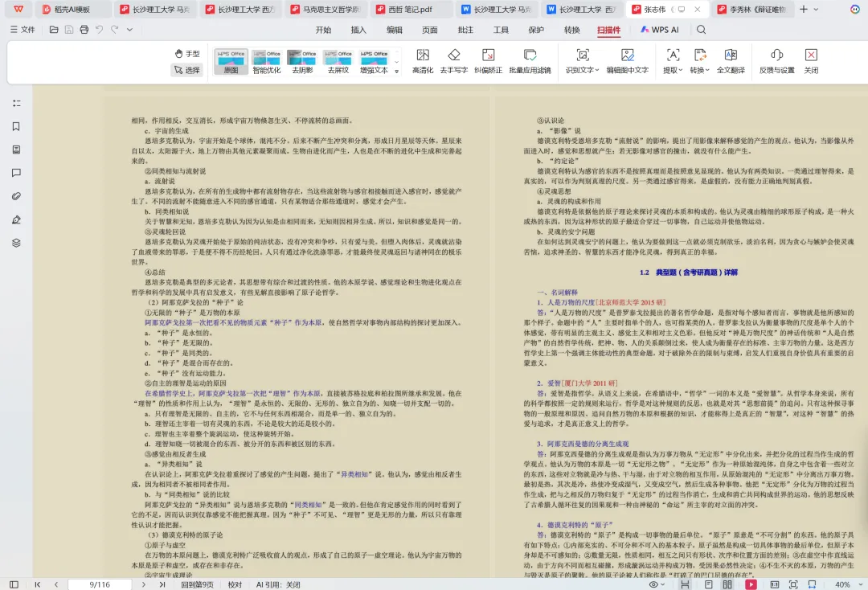
Task: Click the search magnifier icon in ribbon
Action: (x=702, y=30)
